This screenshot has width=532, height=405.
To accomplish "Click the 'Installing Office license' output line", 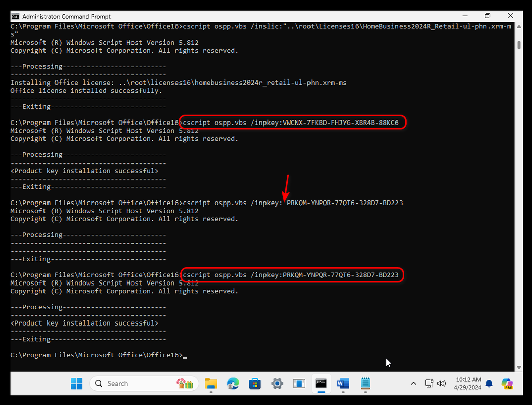I will pos(179,83).
